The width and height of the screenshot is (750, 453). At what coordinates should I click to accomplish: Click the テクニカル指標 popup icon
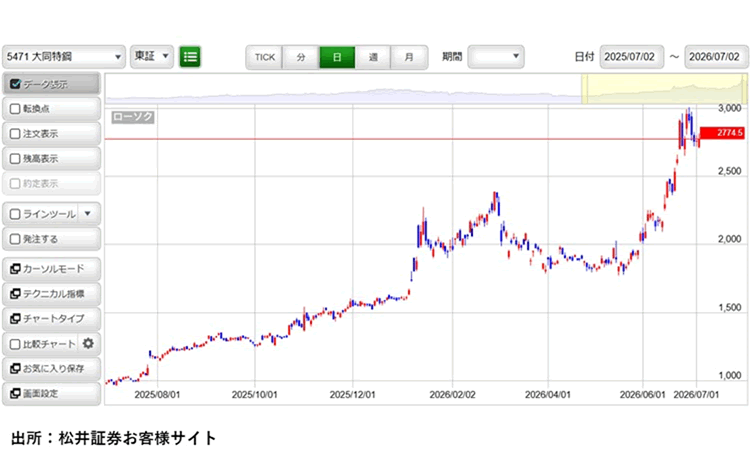coord(15,294)
